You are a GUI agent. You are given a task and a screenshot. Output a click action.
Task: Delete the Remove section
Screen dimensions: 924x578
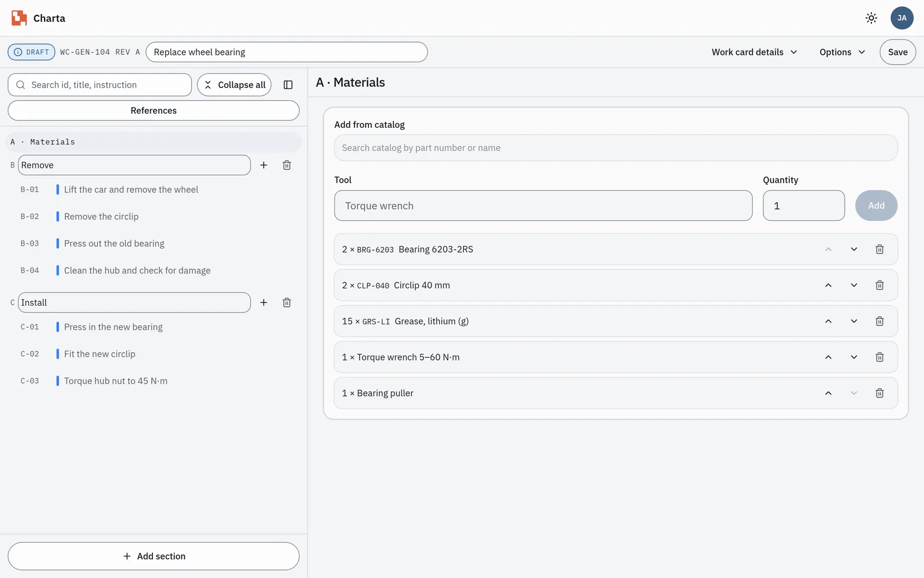click(287, 165)
